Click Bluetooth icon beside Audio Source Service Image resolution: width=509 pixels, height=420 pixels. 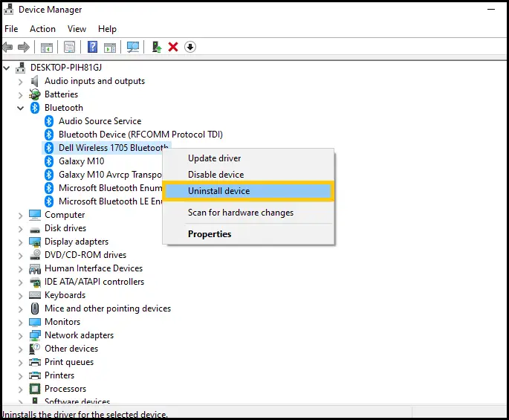pos(49,121)
